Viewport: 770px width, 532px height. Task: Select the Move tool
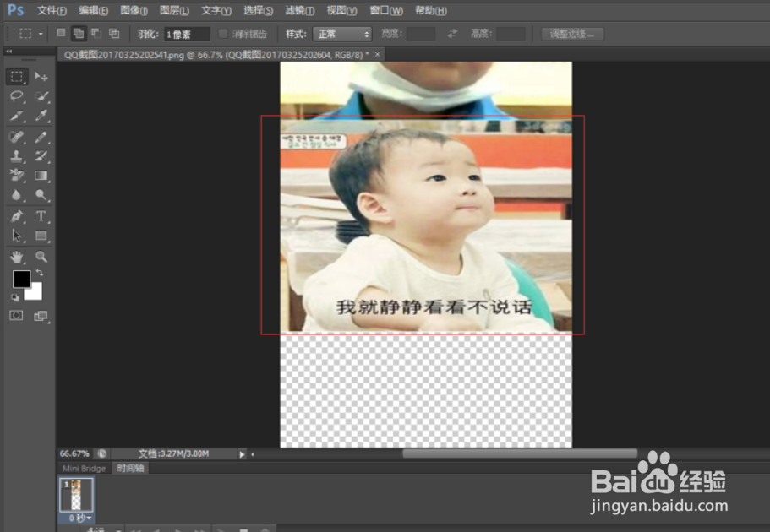coord(41,77)
